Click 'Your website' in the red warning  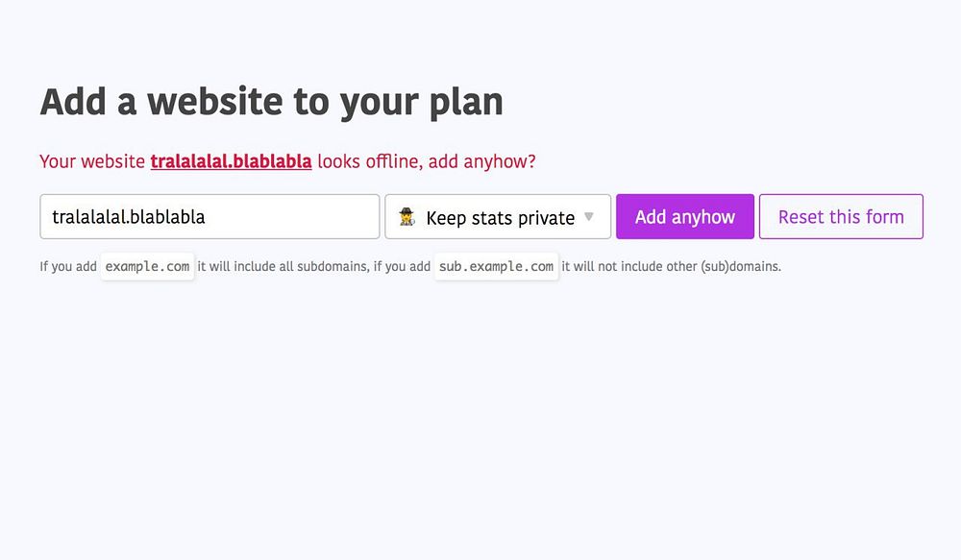click(92, 161)
